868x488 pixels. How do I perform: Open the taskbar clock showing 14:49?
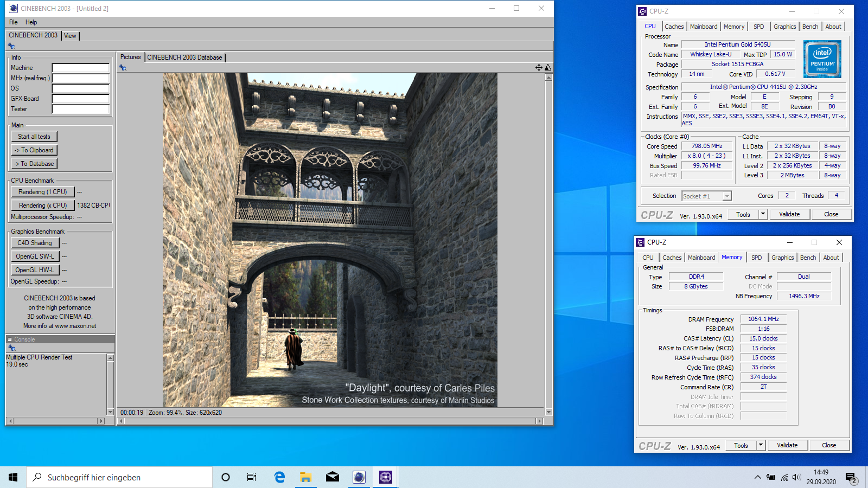pyautogui.click(x=821, y=477)
